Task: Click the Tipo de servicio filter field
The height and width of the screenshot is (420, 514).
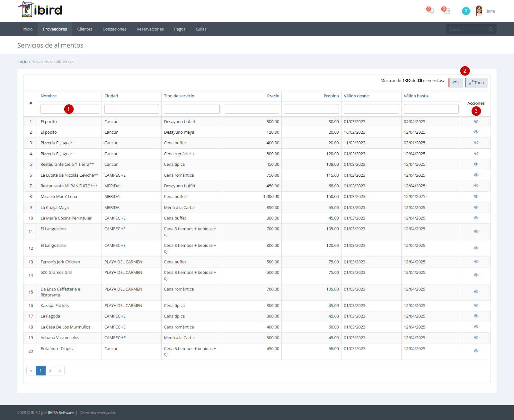Action: [192, 109]
